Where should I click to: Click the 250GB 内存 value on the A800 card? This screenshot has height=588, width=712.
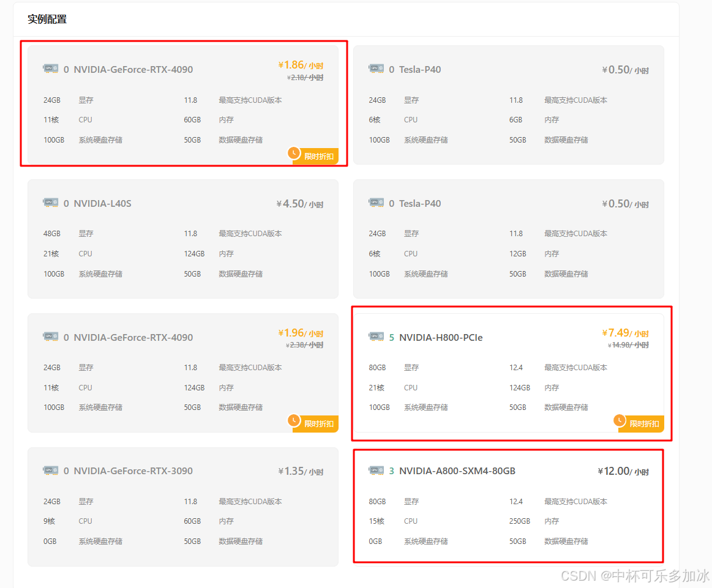pyautogui.click(x=520, y=521)
